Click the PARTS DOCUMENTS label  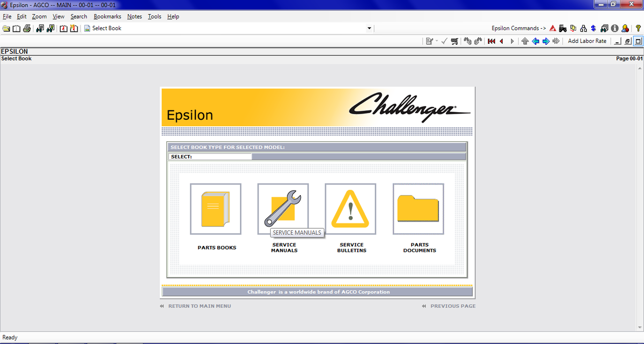pos(420,247)
